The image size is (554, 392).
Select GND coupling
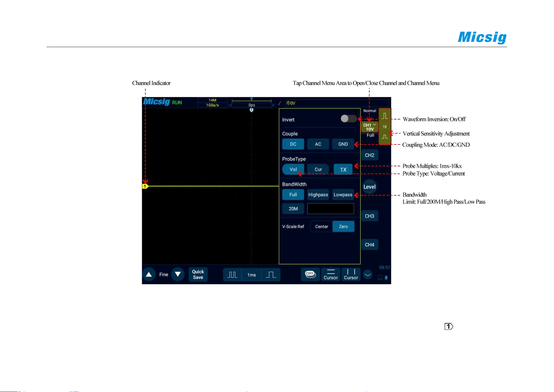click(343, 144)
